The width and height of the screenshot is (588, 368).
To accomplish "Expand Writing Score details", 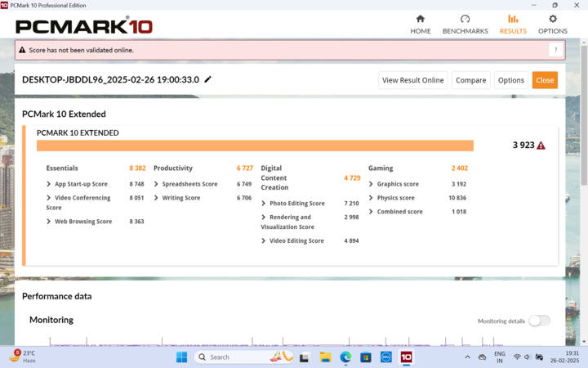I will coord(156,198).
